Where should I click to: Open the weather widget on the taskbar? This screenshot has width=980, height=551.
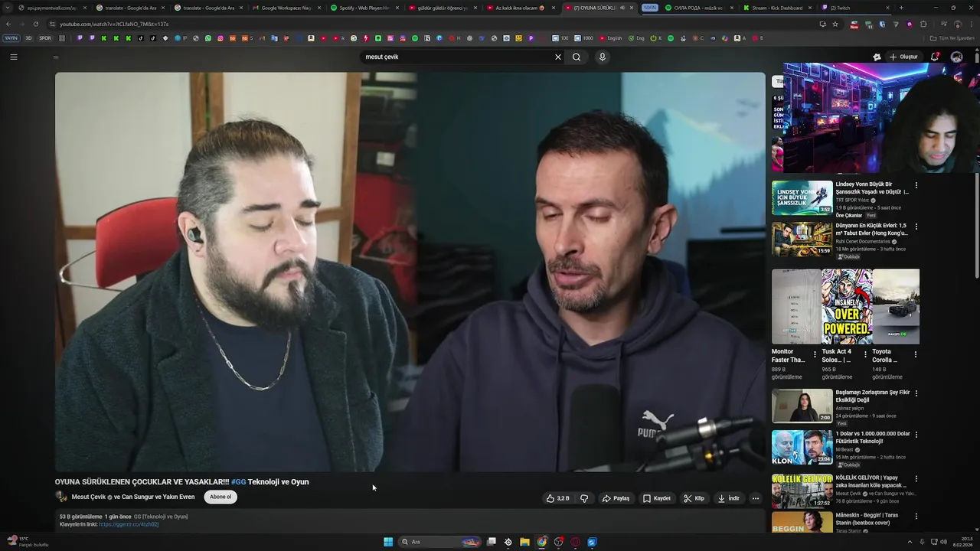28,542
